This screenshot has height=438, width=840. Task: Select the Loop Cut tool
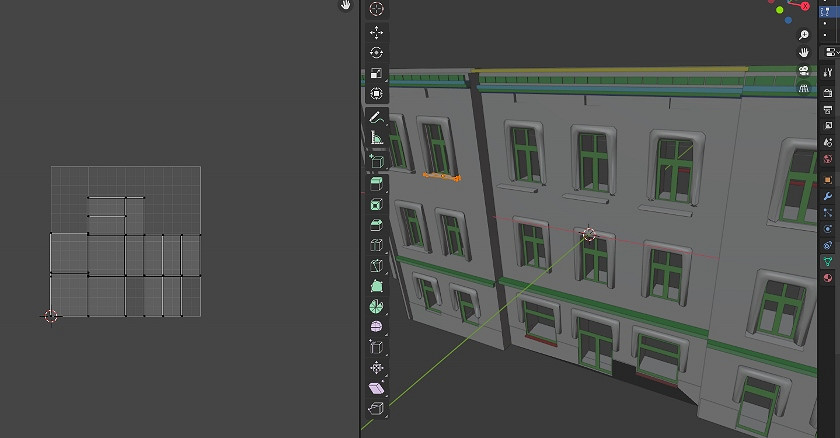point(377,245)
